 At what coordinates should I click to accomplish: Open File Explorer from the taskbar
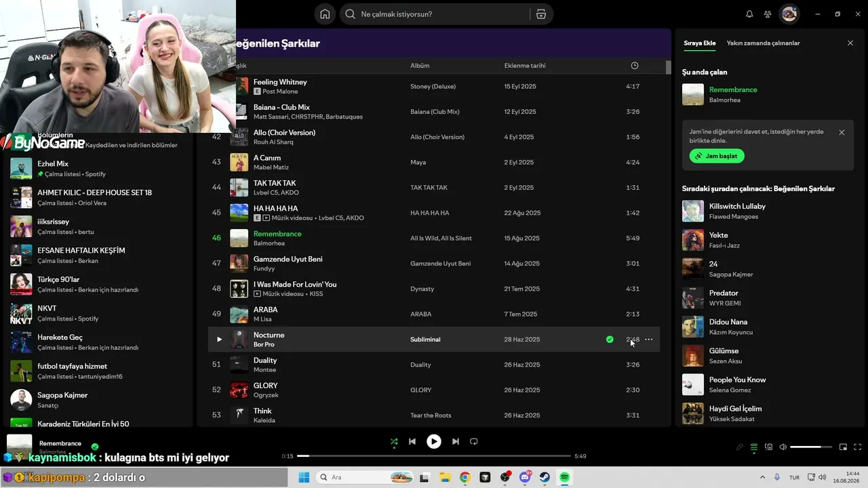pos(445,477)
